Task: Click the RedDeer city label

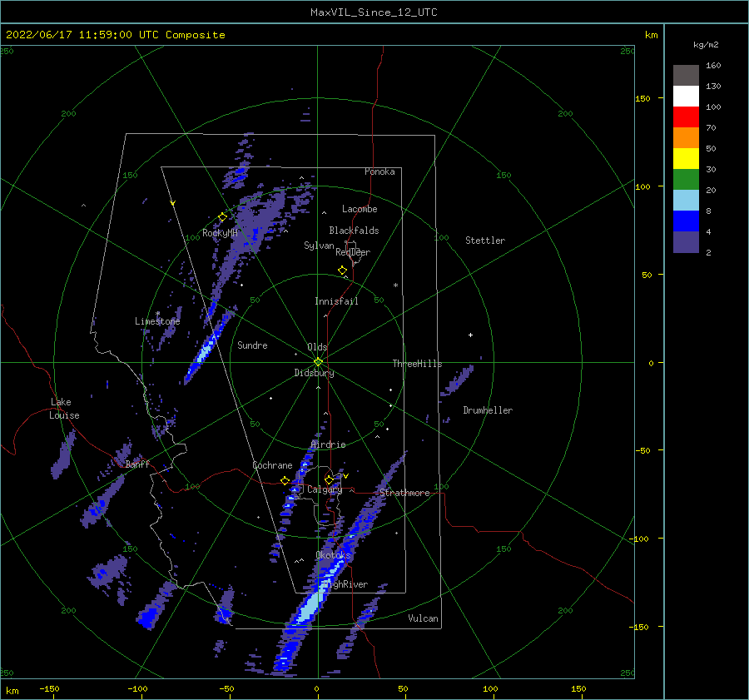Action: pos(353,252)
